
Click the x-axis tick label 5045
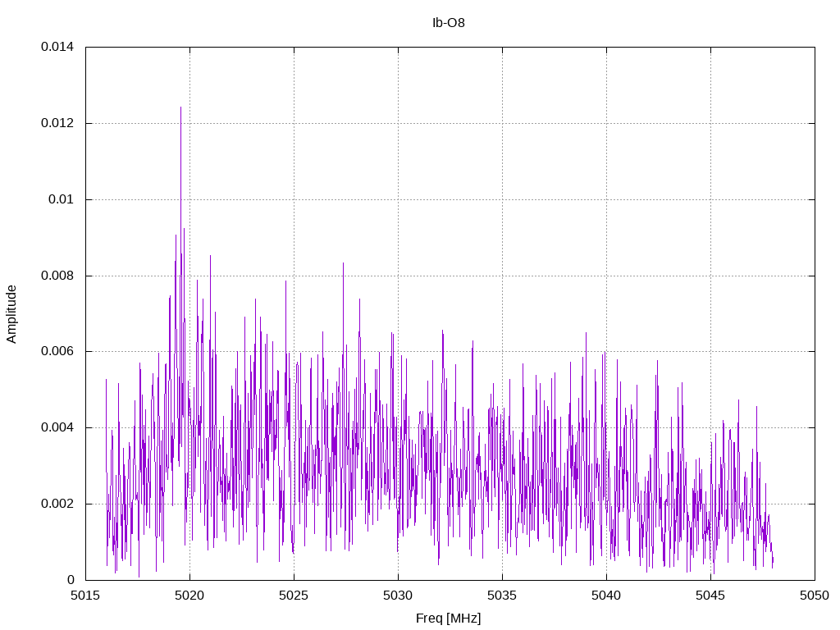coord(711,596)
